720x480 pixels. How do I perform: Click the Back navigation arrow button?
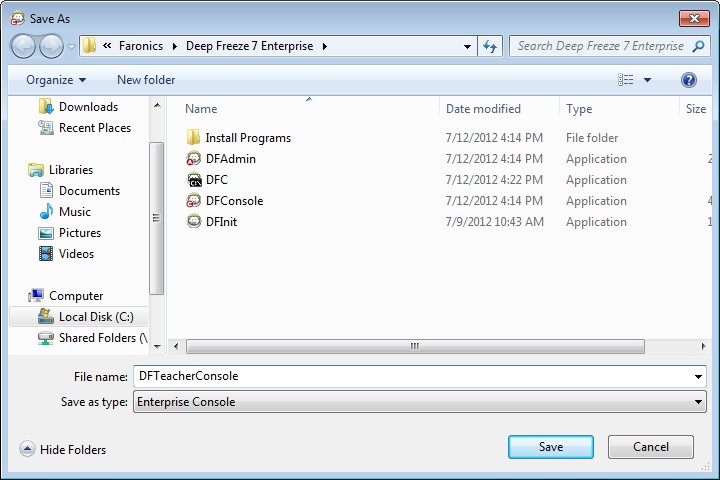pos(23,46)
